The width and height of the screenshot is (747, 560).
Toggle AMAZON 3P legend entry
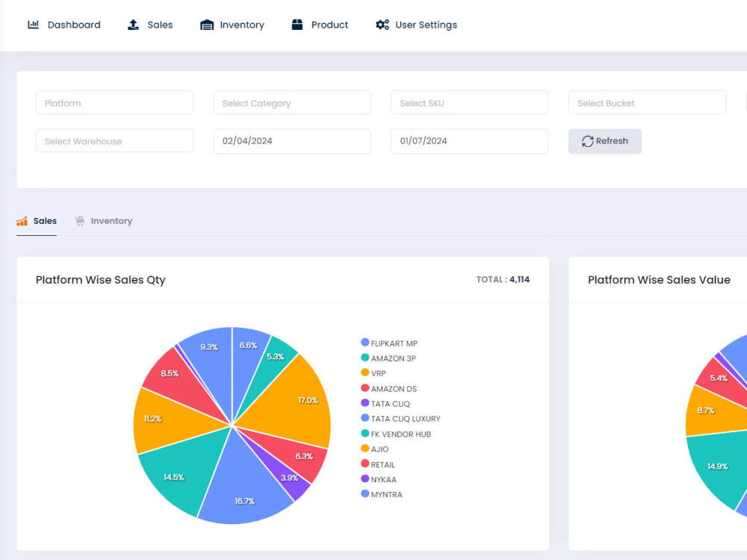pos(388,358)
